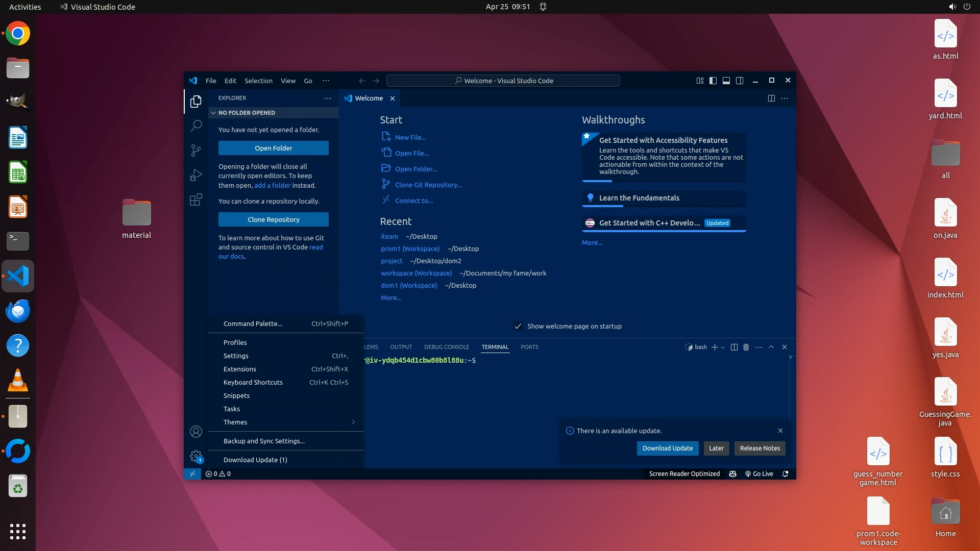
Task: Open Run and Debug view icon
Action: pos(196,175)
